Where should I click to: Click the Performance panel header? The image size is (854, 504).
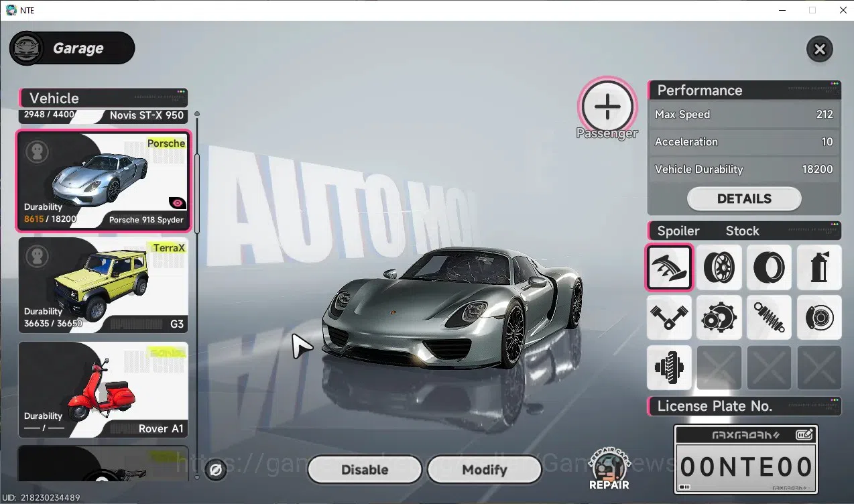click(x=744, y=90)
